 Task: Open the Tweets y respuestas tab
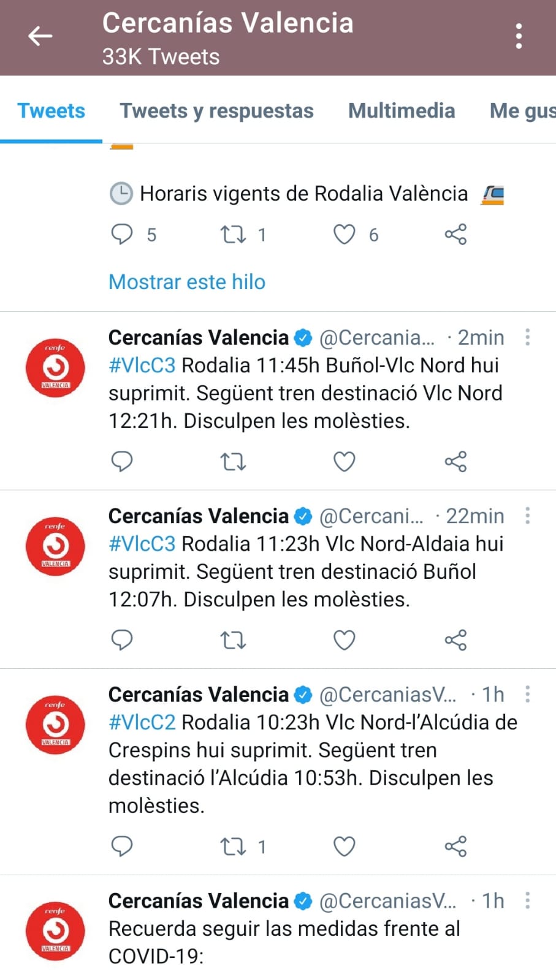point(216,111)
